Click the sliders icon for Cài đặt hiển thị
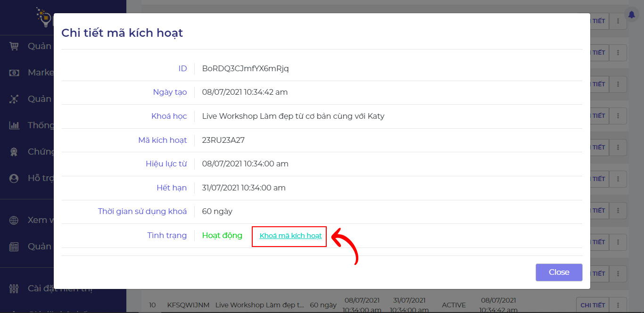This screenshot has width=644, height=313. coord(14,288)
